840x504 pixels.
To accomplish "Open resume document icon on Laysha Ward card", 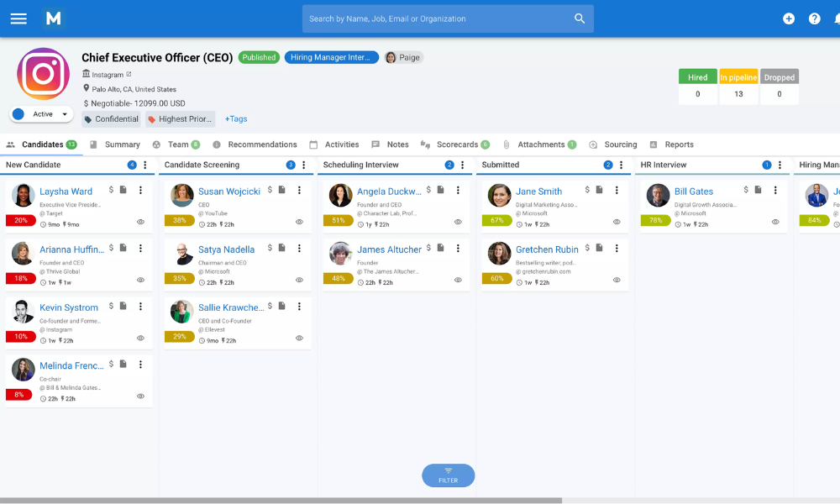I will (x=123, y=190).
